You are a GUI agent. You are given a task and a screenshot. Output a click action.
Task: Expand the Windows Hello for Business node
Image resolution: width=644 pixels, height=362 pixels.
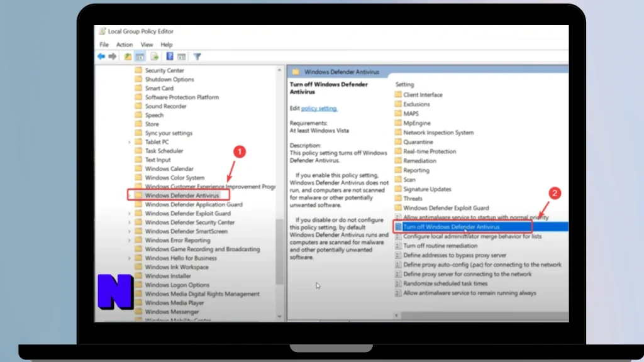click(x=130, y=258)
